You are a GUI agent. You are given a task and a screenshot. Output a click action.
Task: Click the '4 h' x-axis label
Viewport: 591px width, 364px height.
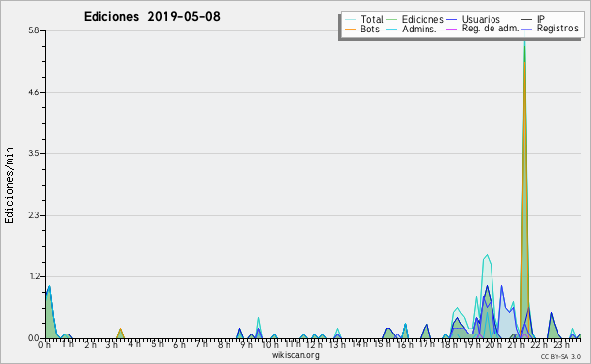coord(135,344)
